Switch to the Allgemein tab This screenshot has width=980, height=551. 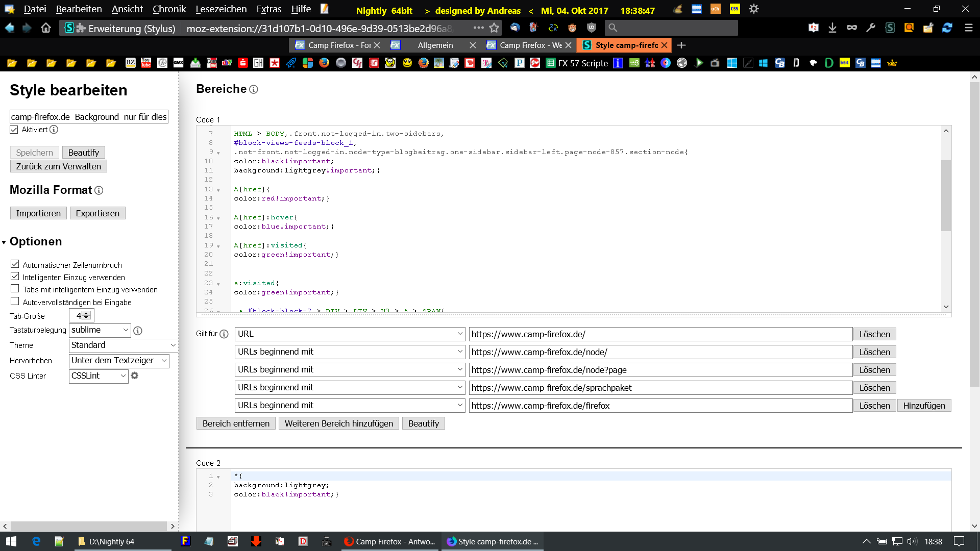click(435, 45)
